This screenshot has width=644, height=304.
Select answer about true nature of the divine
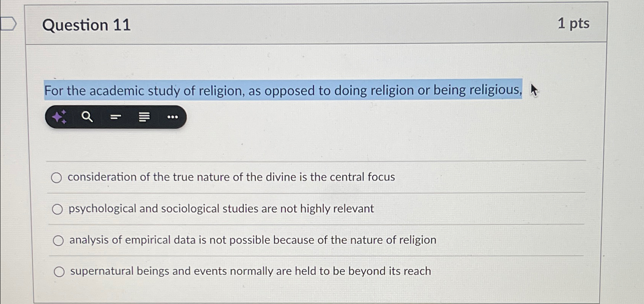point(57,177)
